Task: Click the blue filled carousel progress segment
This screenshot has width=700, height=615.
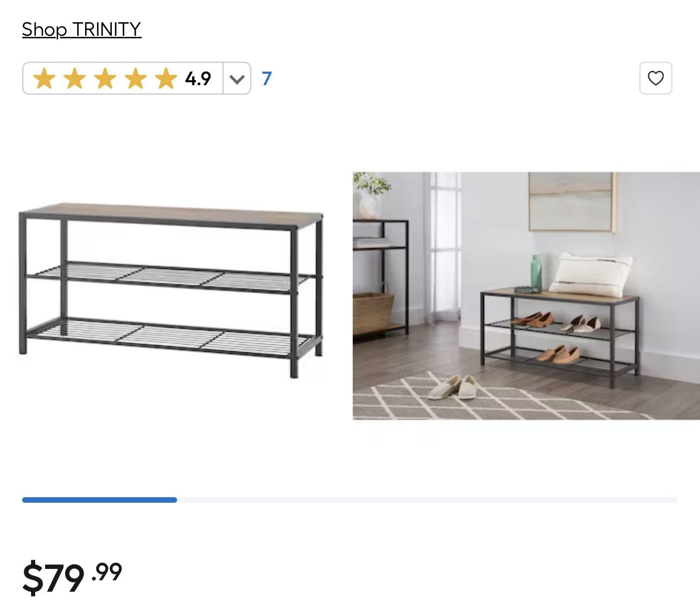Action: (99, 499)
